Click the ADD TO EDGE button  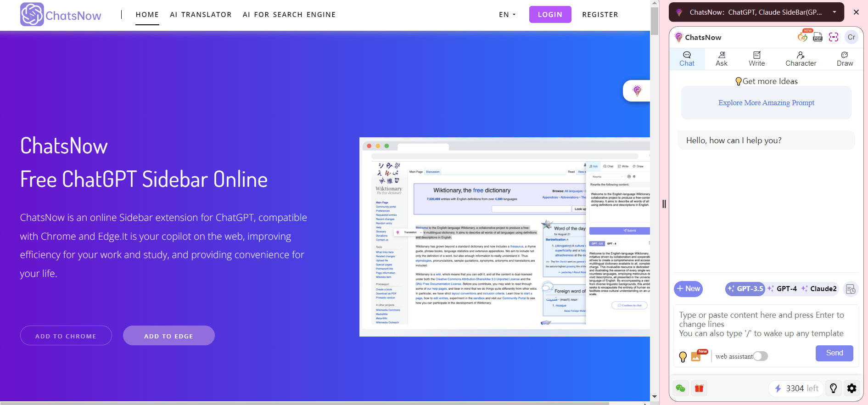(x=169, y=336)
